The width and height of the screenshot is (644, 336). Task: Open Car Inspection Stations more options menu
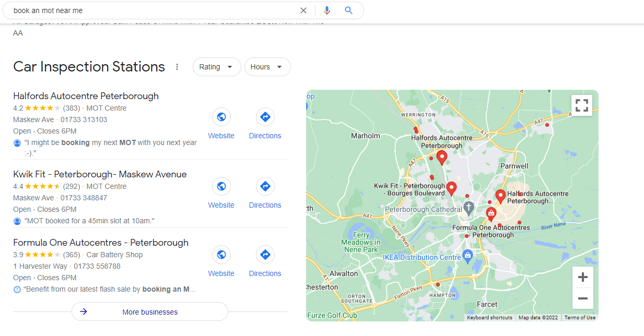click(x=177, y=67)
